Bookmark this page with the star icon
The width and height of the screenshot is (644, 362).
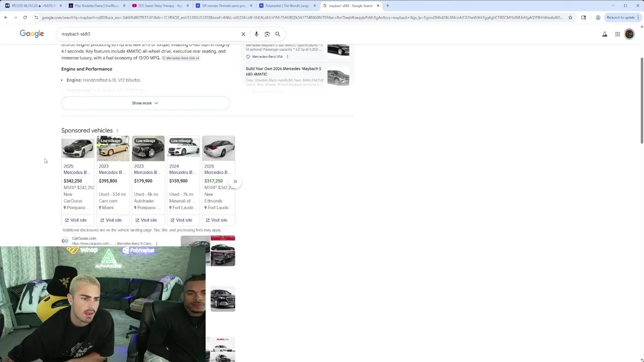(570, 18)
